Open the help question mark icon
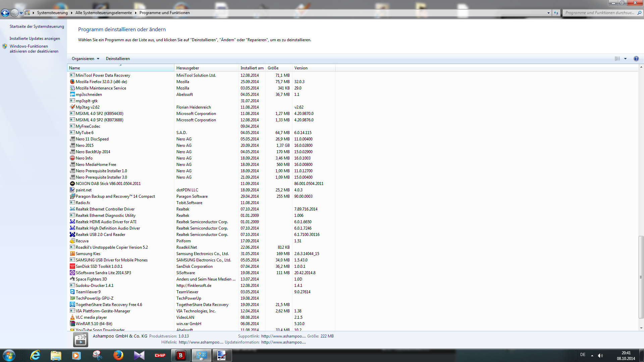Screen dimensions: 644x362 [636, 59]
